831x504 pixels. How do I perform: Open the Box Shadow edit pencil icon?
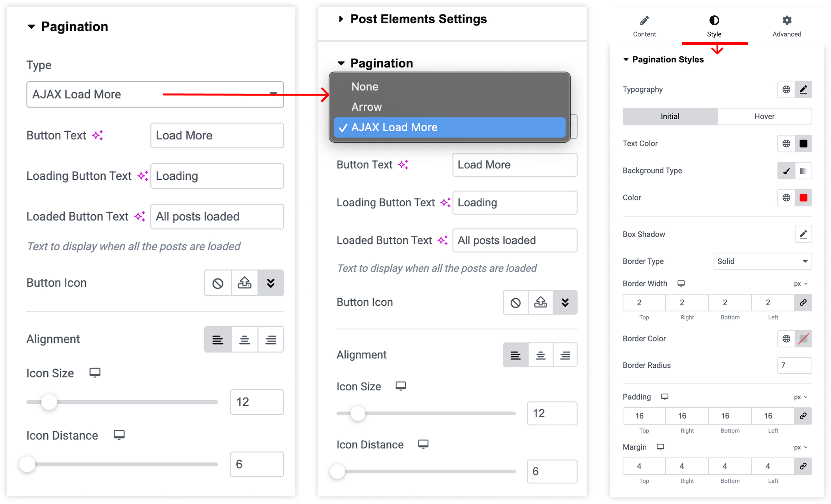pos(803,234)
